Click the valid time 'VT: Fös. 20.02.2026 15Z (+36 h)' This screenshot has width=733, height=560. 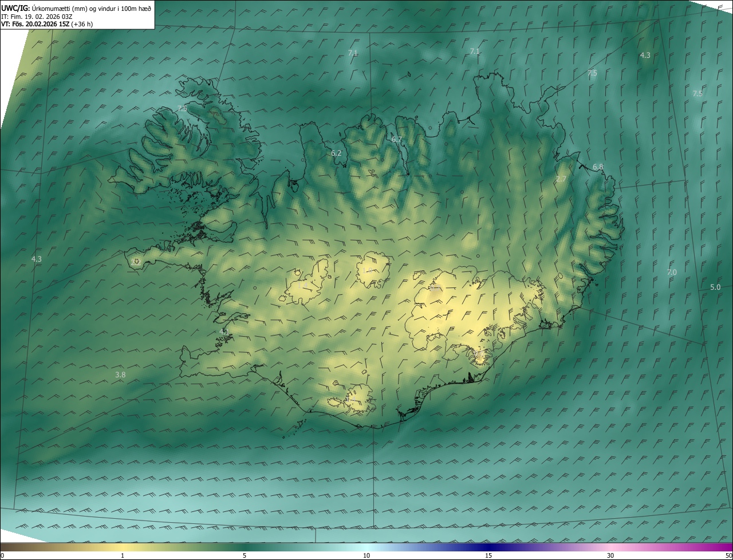pos(47,24)
